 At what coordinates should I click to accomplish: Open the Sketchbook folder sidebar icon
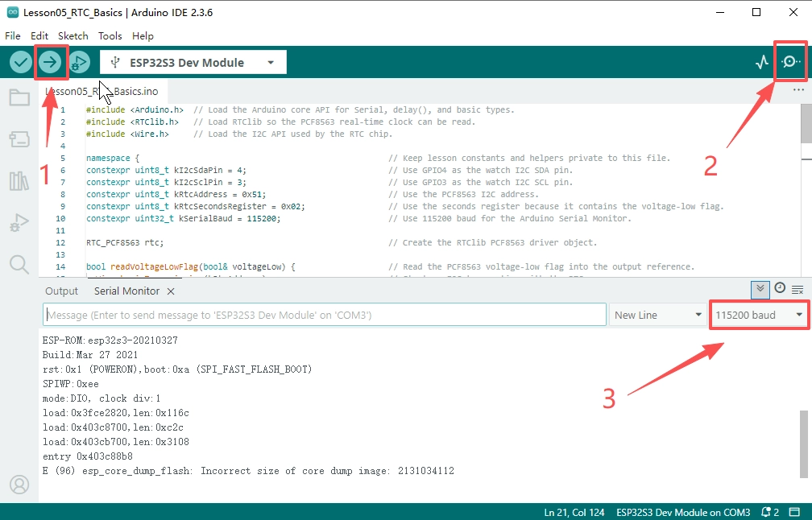click(19, 97)
